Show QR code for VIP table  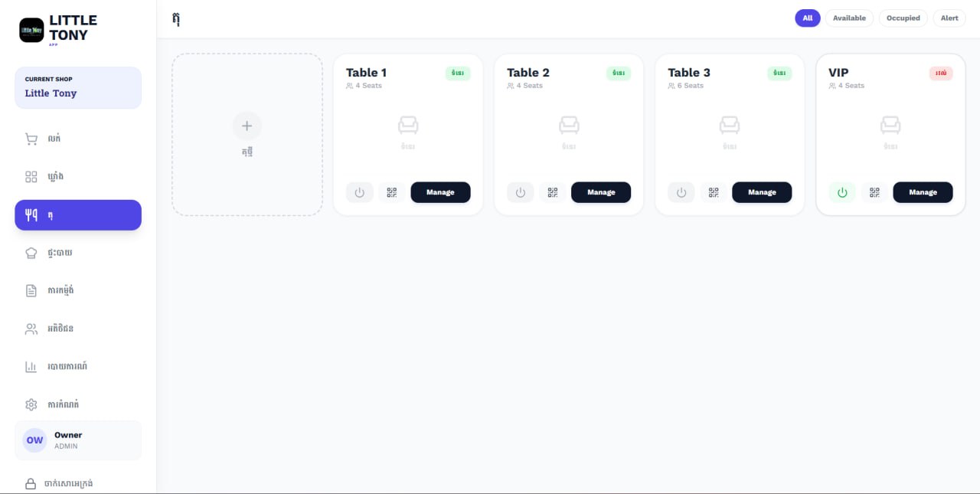[x=874, y=192]
